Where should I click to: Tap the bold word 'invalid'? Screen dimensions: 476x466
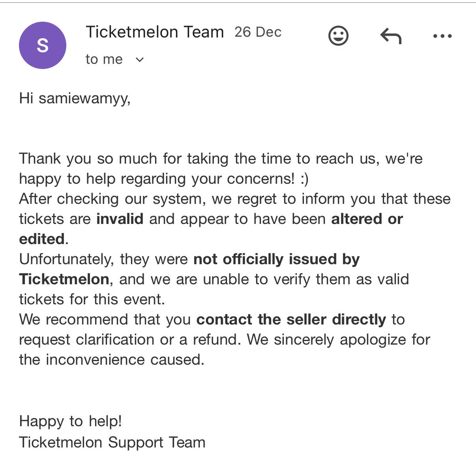pyautogui.click(x=120, y=219)
